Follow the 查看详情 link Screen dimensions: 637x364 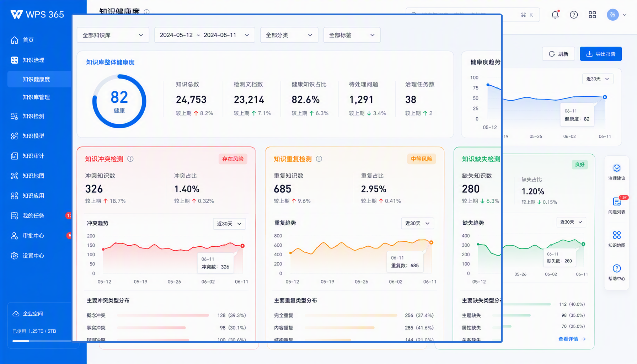(x=572, y=339)
